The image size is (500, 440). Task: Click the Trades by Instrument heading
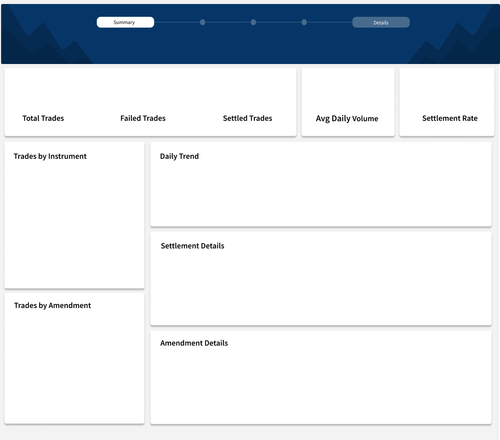pos(50,156)
